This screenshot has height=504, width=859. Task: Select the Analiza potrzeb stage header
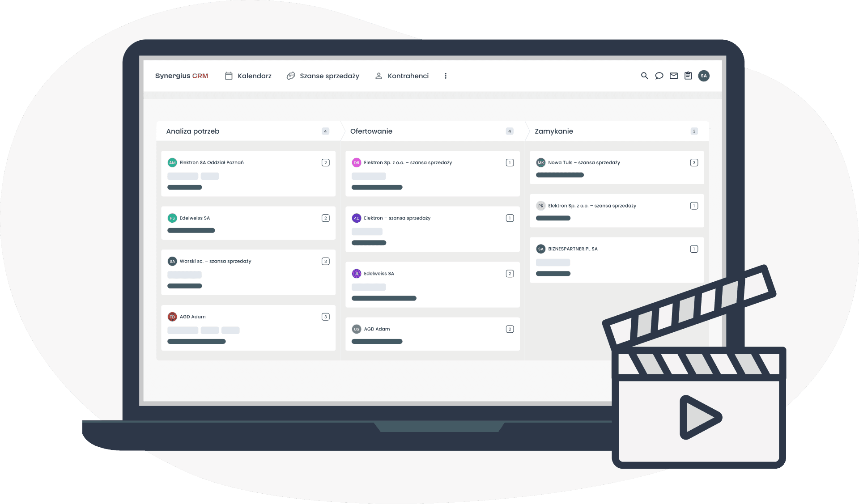coord(248,131)
